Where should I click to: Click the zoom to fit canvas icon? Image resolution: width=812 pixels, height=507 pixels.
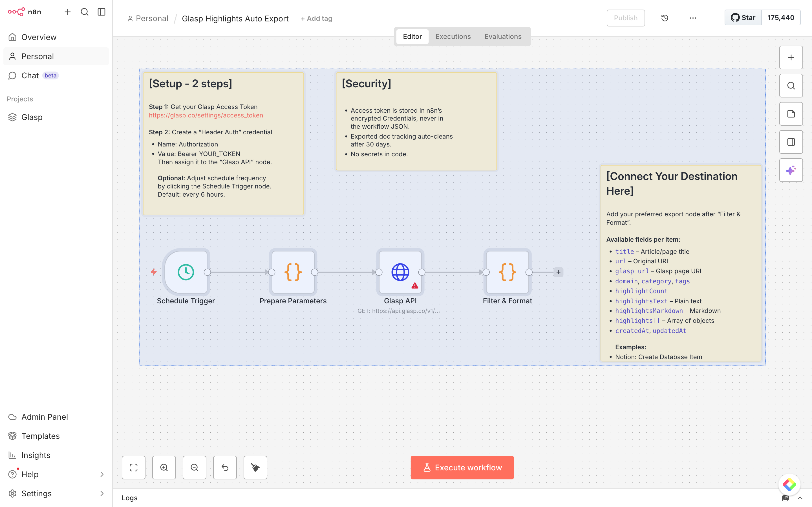(134, 468)
